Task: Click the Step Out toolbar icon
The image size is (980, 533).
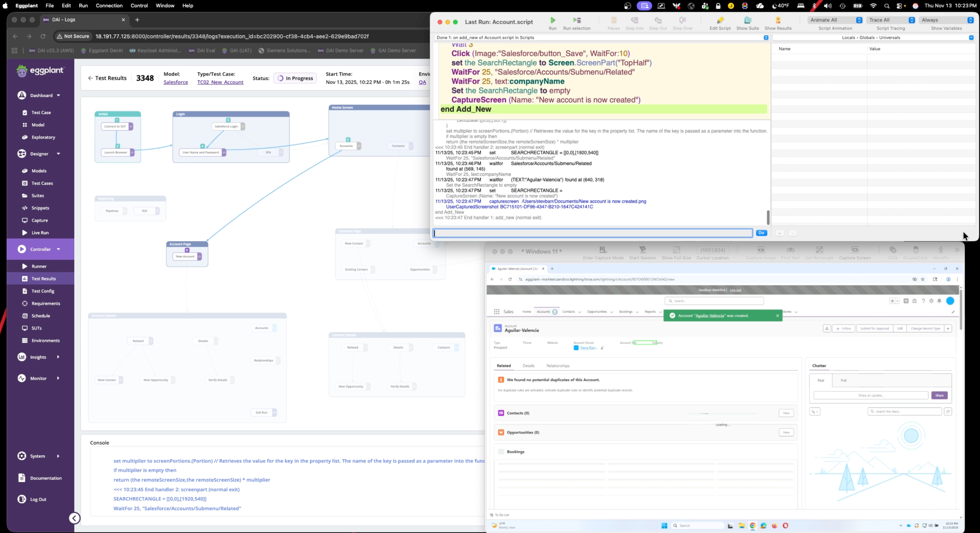Action: (658, 20)
